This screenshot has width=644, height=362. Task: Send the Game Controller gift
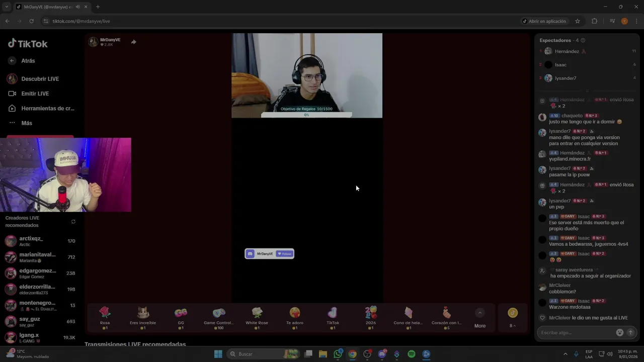219,318
